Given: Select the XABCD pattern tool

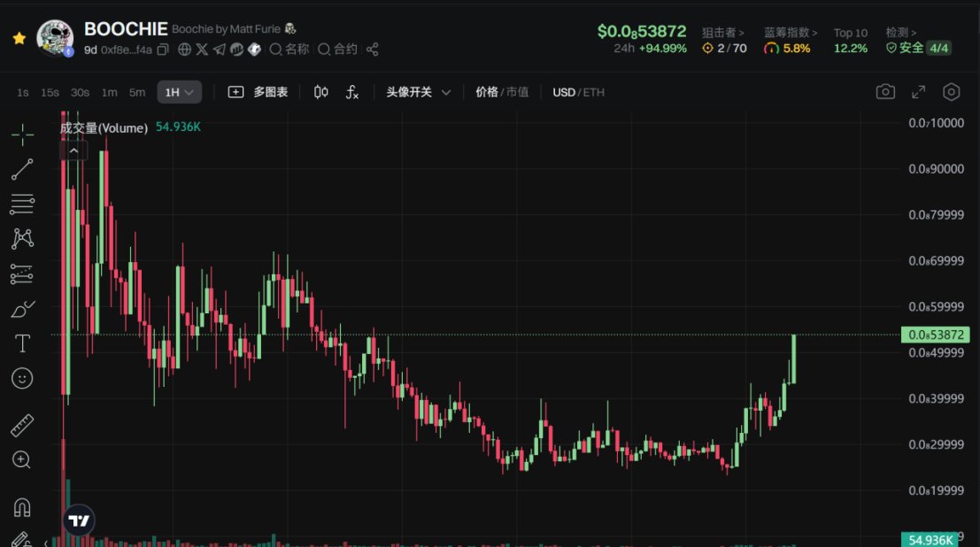Looking at the screenshot, I should tap(22, 239).
